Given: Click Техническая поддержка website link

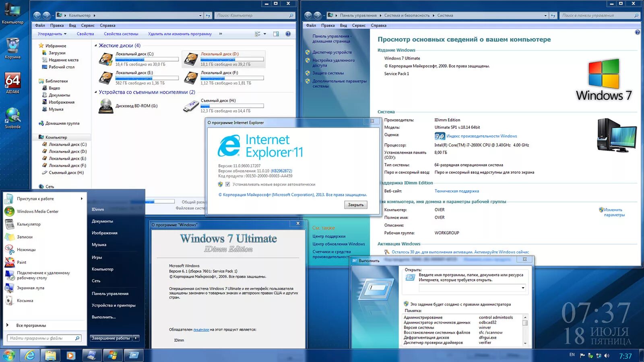Looking at the screenshot, I should pos(456,191).
